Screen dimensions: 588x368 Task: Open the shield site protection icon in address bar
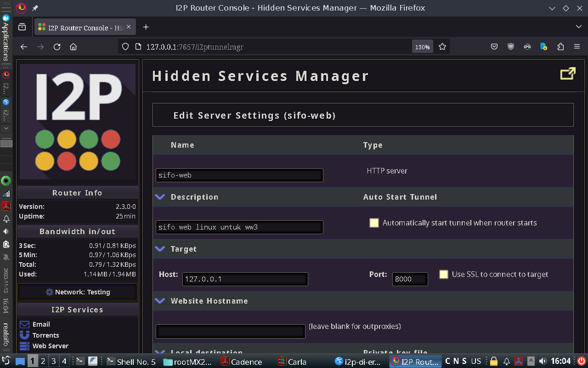point(125,46)
